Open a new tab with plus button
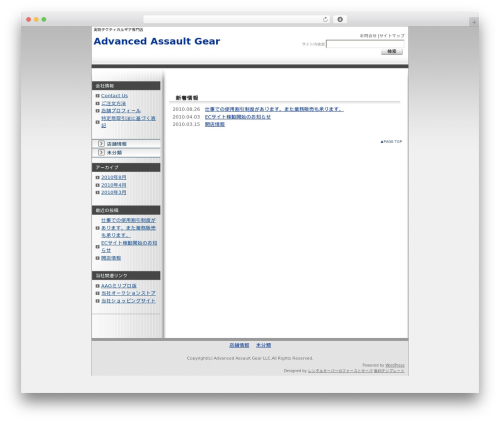Screen dimensions: 500x423 click(474, 22)
